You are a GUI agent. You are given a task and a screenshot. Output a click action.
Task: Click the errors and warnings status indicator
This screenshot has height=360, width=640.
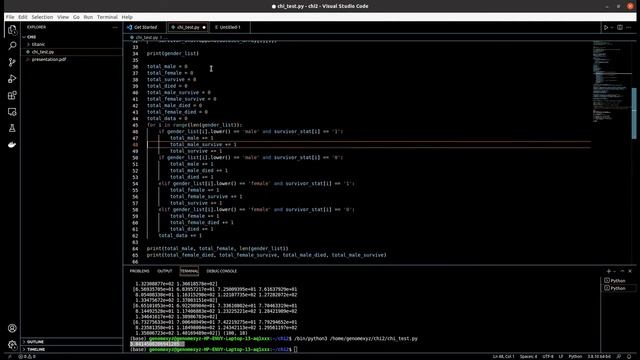(27, 356)
